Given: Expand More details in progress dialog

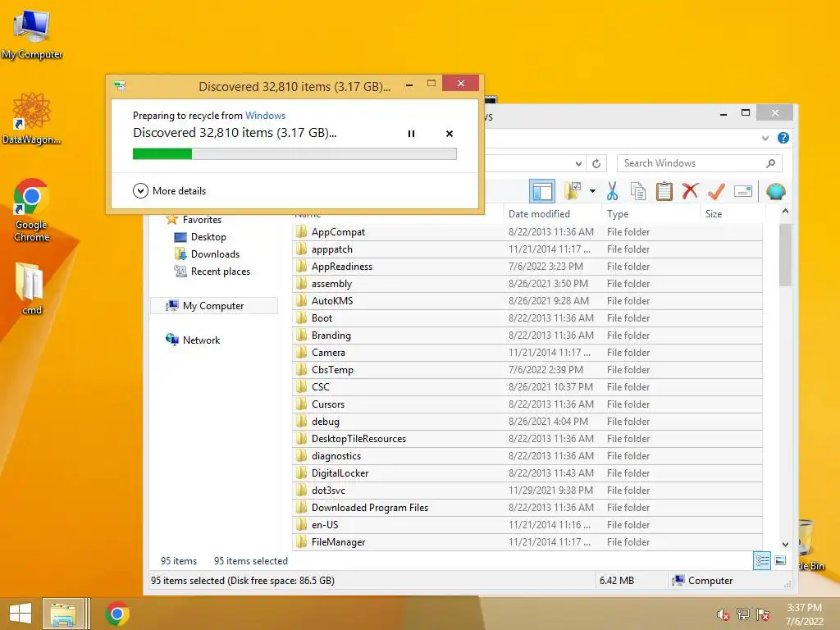Looking at the screenshot, I should pyautogui.click(x=169, y=190).
